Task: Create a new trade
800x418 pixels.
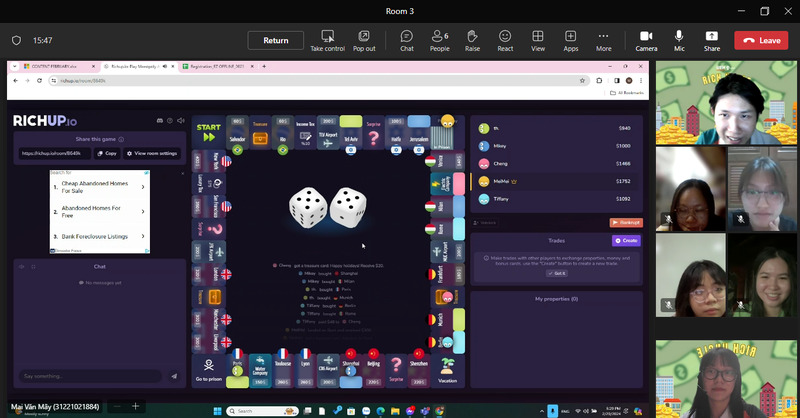Action: [626, 240]
